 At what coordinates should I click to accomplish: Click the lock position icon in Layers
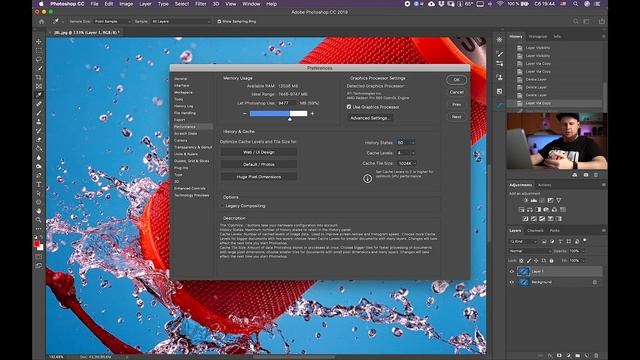coord(536,260)
